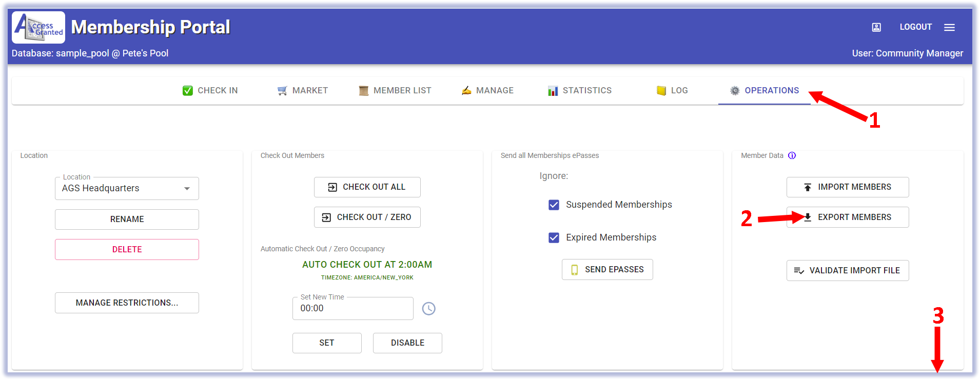Open the MARKET tab

pyautogui.click(x=303, y=91)
